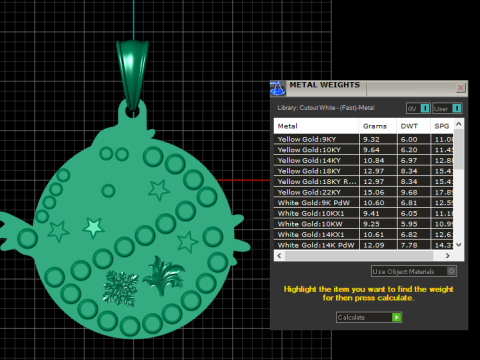Select the Yellow Gold:18KY row
The width and height of the screenshot is (480, 360).
click(x=364, y=171)
